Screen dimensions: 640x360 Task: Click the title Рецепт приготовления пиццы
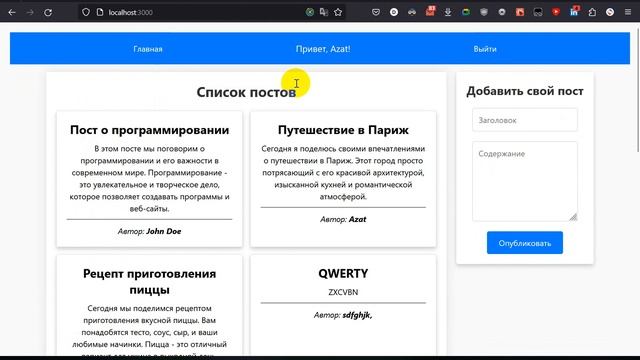click(x=149, y=282)
